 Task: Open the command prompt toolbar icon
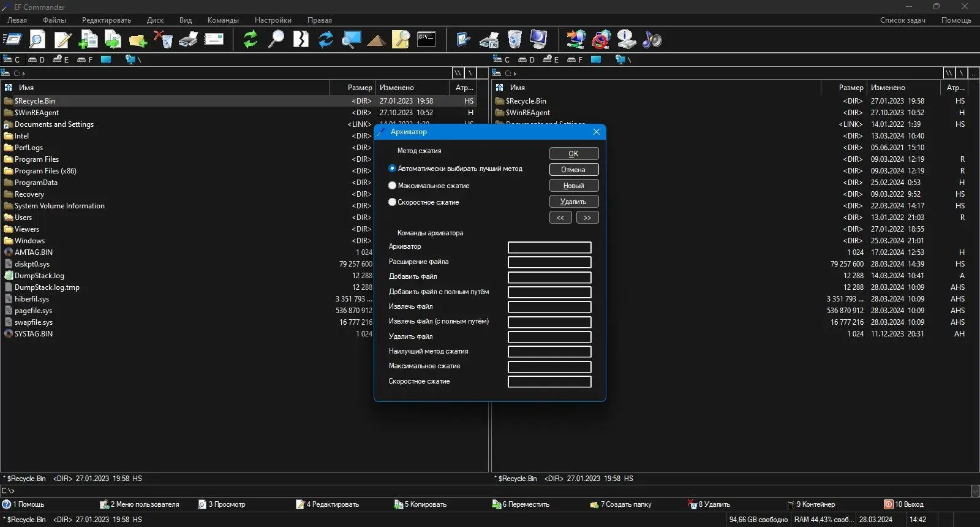426,39
